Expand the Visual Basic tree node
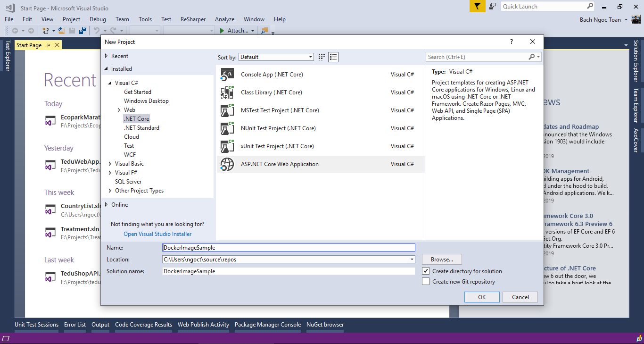The height and width of the screenshot is (344, 644). 110,164
